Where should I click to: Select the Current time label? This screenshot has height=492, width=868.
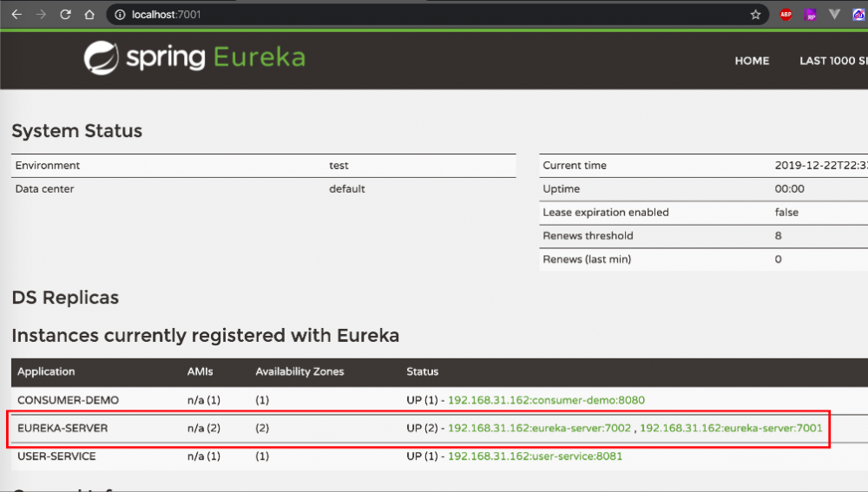point(575,166)
